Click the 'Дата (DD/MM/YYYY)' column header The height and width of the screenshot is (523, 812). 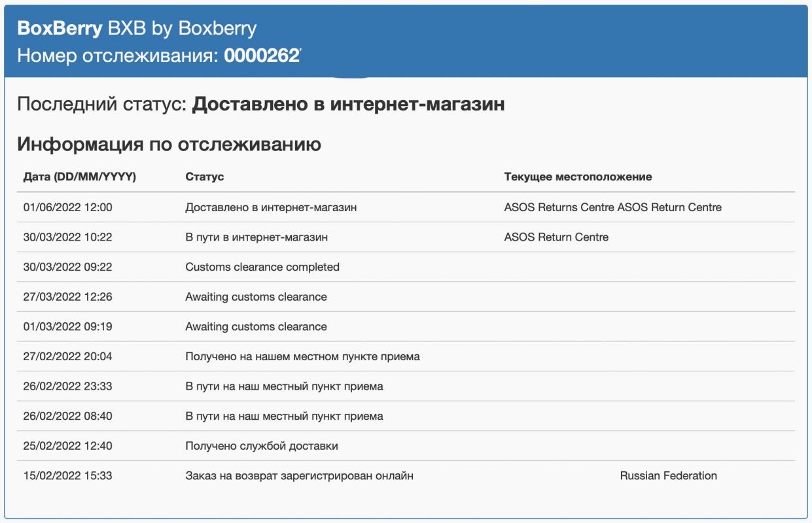79,177
